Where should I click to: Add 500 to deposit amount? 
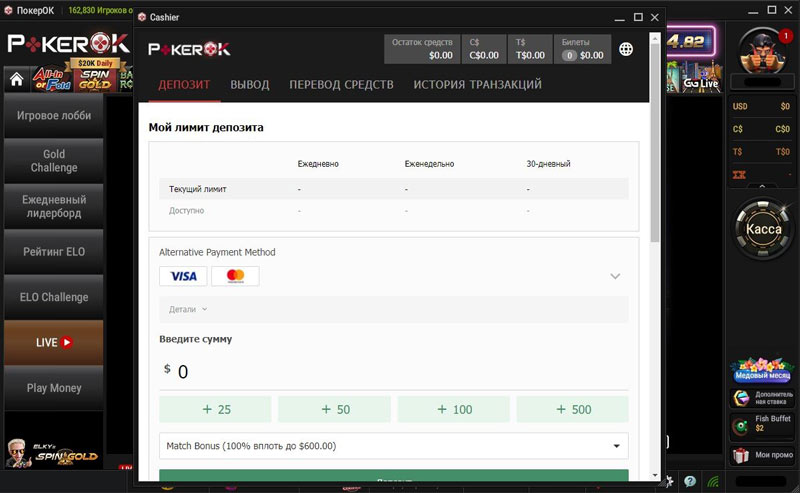pos(572,409)
